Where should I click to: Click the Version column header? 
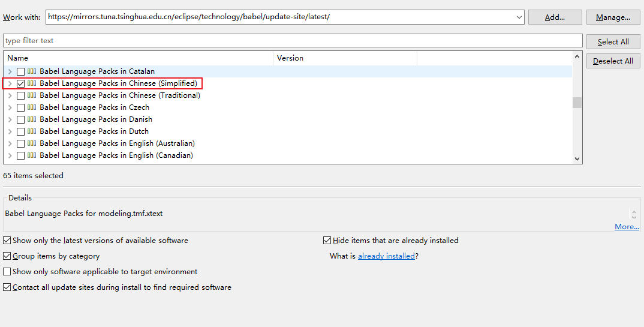[345, 58]
